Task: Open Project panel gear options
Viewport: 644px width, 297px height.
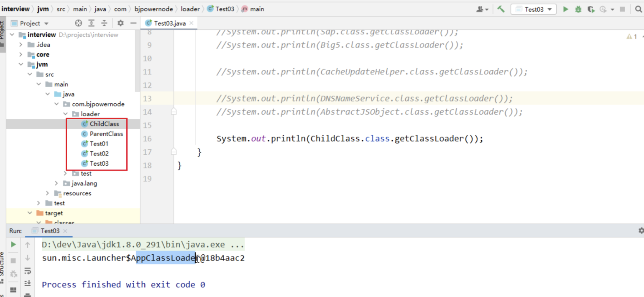Action: tap(120, 23)
